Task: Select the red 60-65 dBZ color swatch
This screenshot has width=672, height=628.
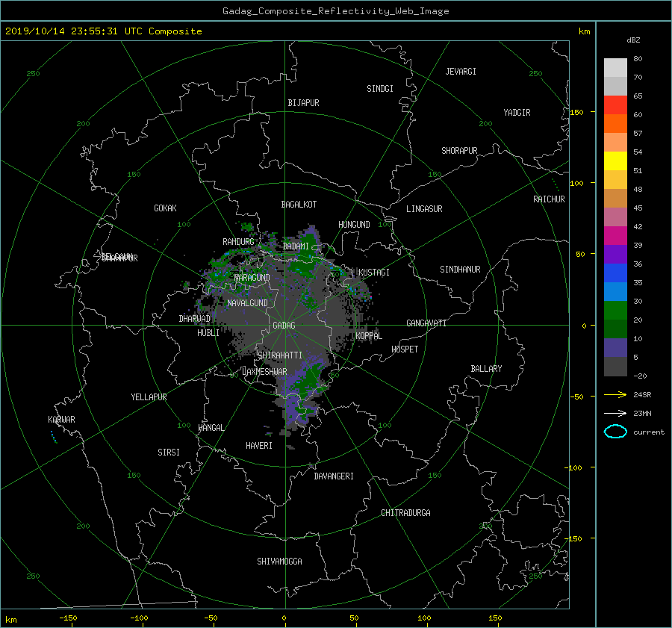Action: coord(615,105)
